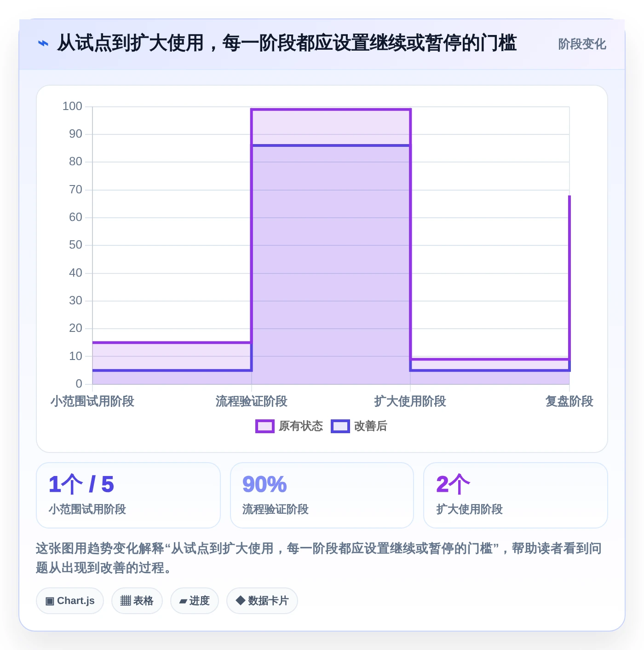Click the 60 y-axis value
This screenshot has width=644, height=650.
(x=75, y=217)
